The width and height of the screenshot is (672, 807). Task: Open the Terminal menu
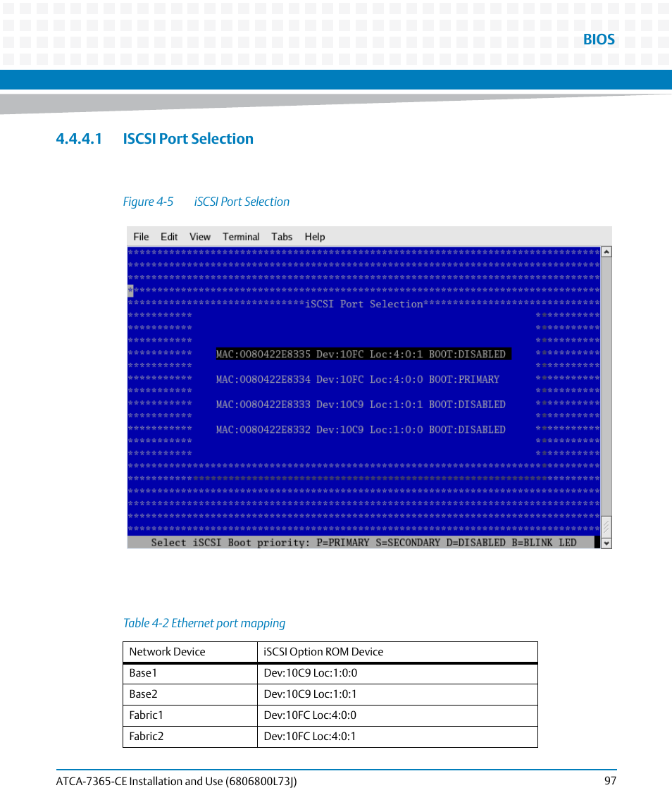[241, 237]
